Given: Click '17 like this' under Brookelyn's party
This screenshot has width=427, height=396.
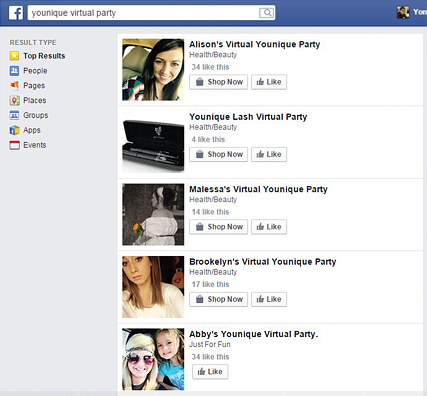Looking at the screenshot, I should [210, 284].
